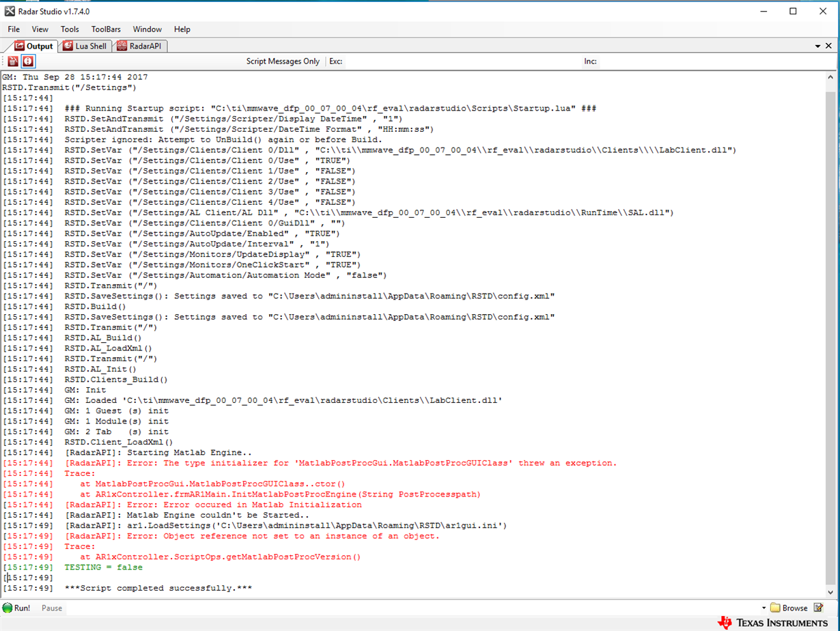
Task: Click the "RSTD.AL_Init()" log line
Action: pyautogui.click(x=101, y=369)
